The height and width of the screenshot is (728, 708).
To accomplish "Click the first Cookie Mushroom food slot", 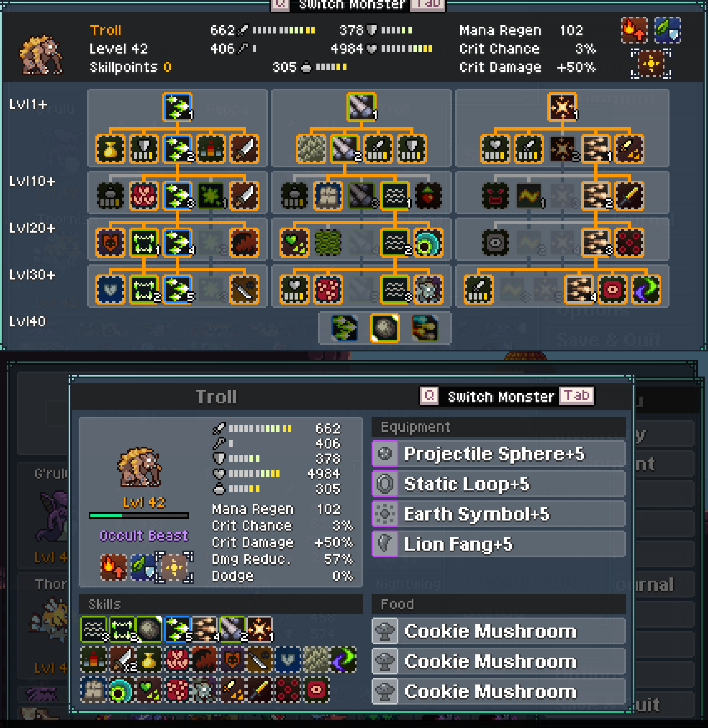I will (x=499, y=631).
